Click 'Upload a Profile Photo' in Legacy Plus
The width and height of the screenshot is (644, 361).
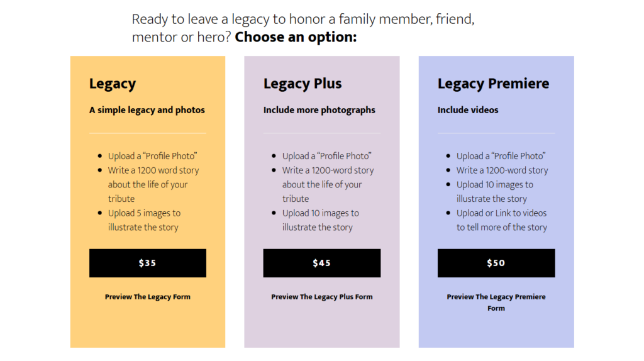click(326, 156)
